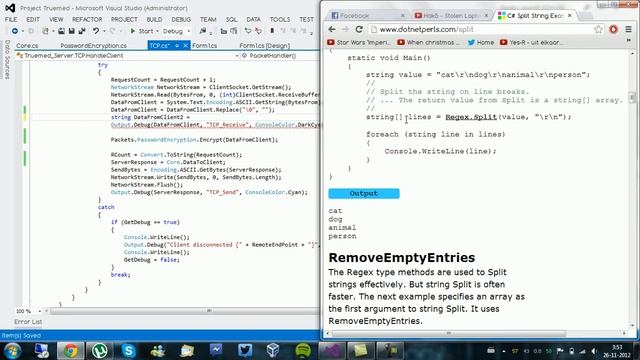Open the FILE menu

(x=11, y=20)
